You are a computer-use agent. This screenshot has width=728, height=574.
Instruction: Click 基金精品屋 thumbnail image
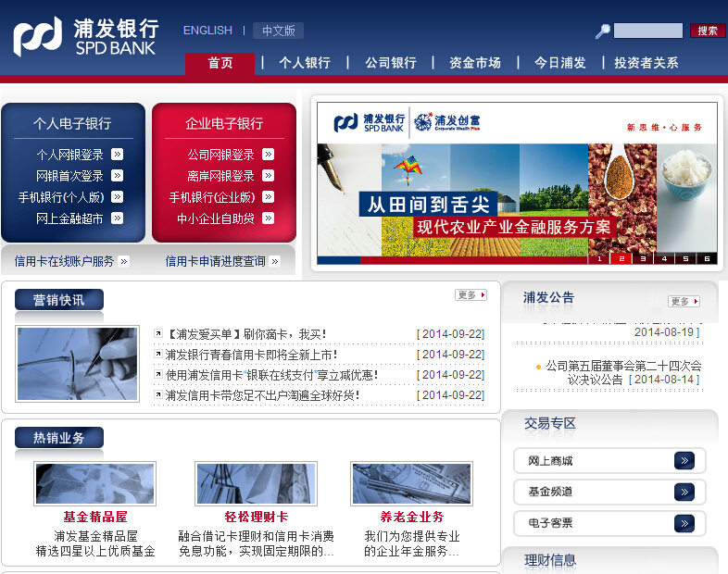pyautogui.click(x=95, y=483)
